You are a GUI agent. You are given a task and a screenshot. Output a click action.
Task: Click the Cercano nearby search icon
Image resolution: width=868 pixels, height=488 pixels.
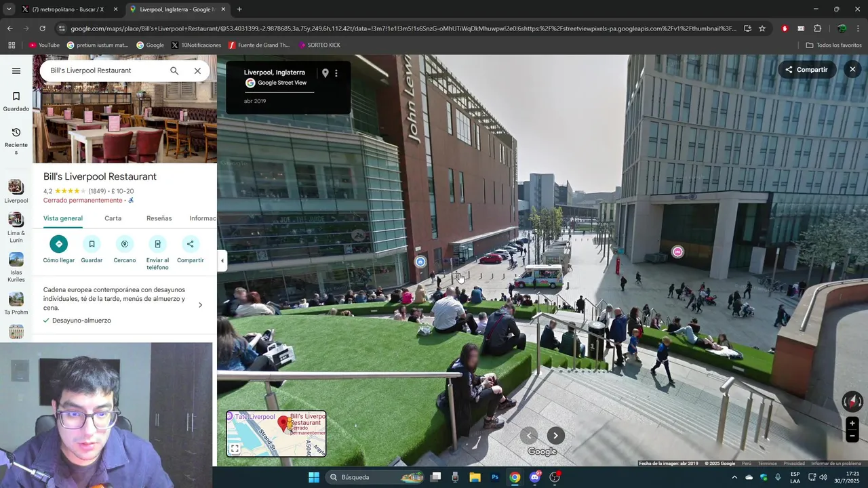(x=125, y=244)
